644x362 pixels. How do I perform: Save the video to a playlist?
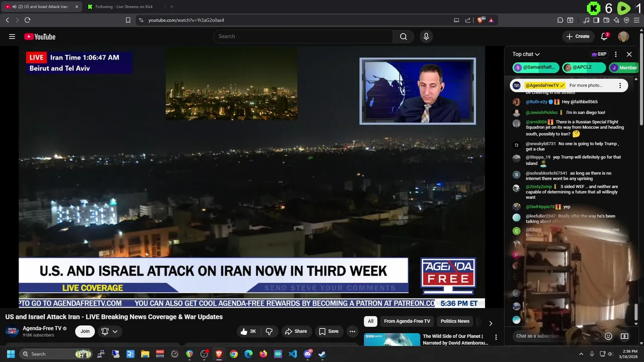tap(329, 331)
